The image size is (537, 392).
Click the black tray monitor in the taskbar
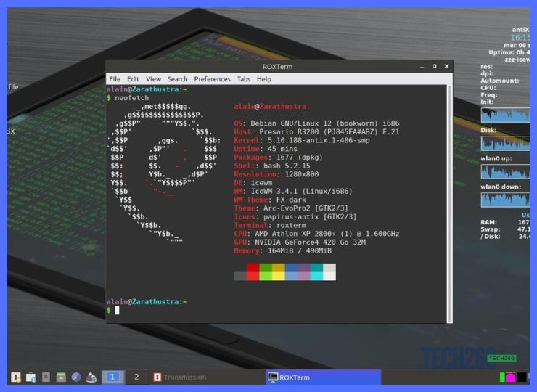pyautogui.click(x=522, y=377)
